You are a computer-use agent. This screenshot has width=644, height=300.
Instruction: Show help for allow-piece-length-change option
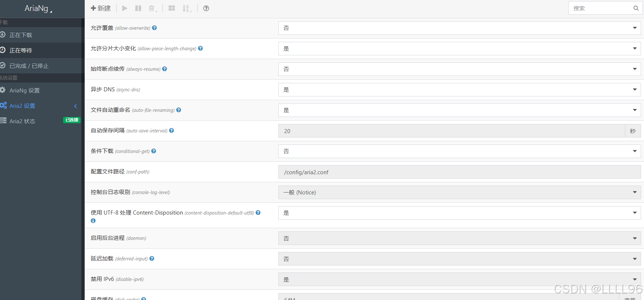[x=200, y=48]
